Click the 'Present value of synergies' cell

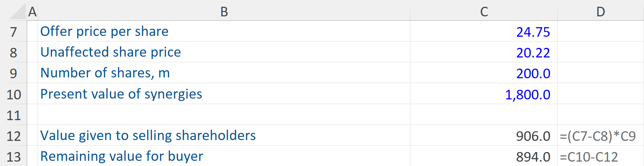121,94
